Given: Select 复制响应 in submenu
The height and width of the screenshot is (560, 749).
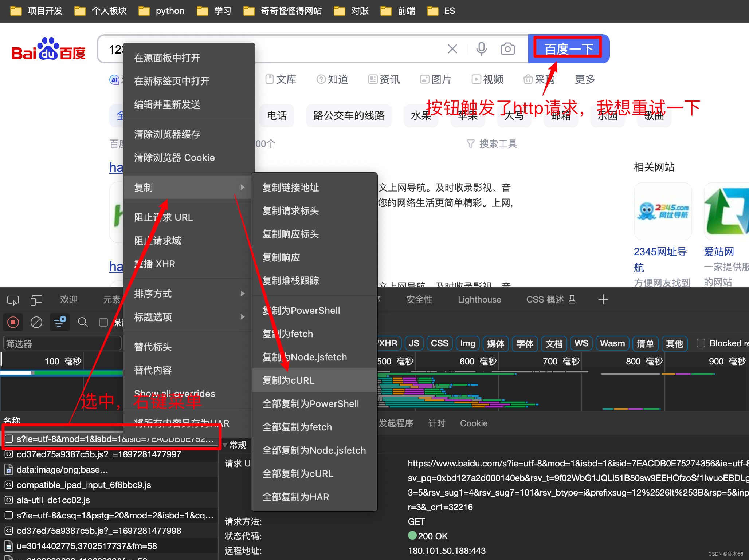Looking at the screenshot, I should [314, 257].
